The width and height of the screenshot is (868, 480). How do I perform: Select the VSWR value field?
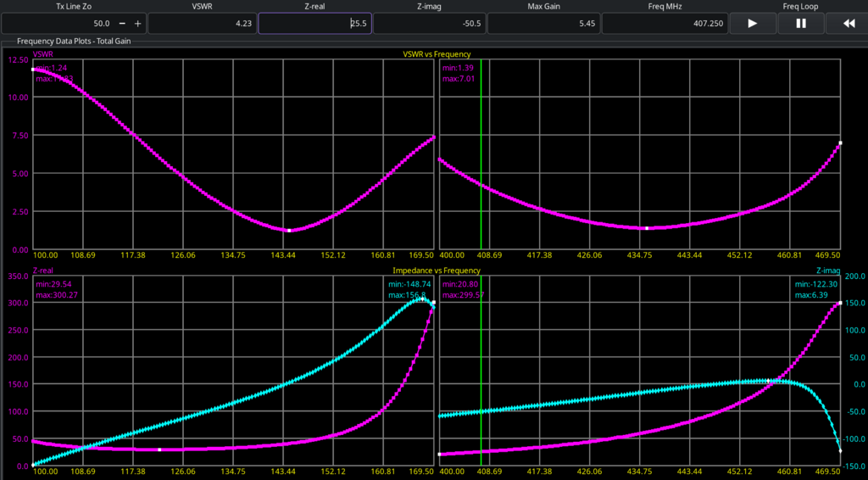click(x=202, y=24)
